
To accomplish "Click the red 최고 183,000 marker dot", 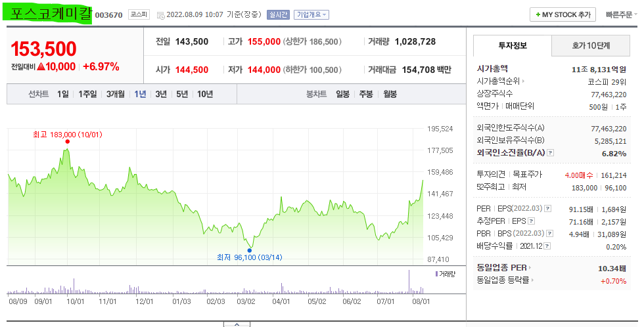I will click(x=67, y=142).
